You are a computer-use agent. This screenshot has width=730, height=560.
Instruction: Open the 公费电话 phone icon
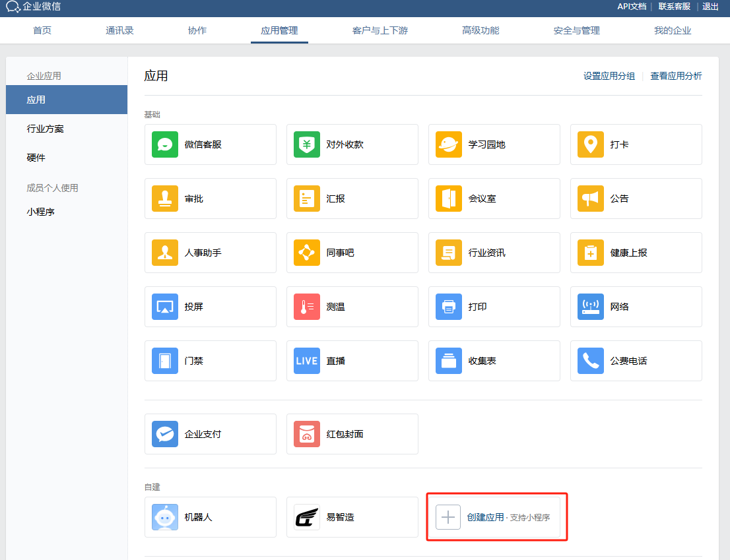tap(591, 361)
